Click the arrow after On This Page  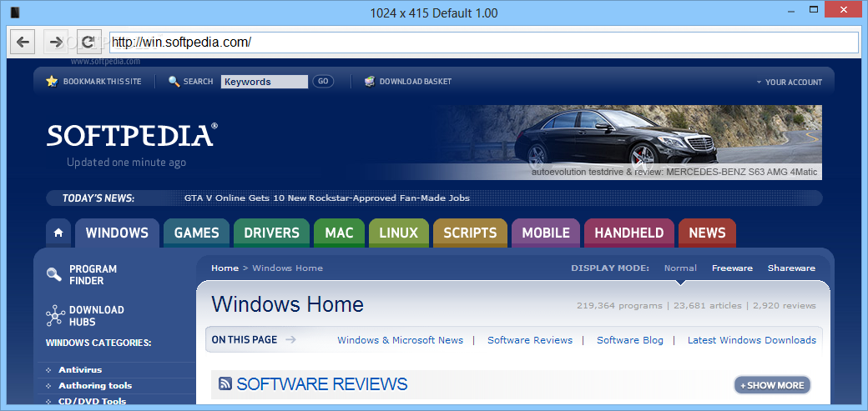click(x=290, y=339)
